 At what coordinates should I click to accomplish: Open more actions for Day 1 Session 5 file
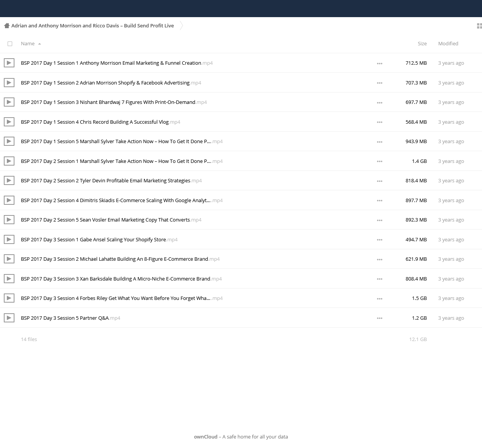[380, 142]
